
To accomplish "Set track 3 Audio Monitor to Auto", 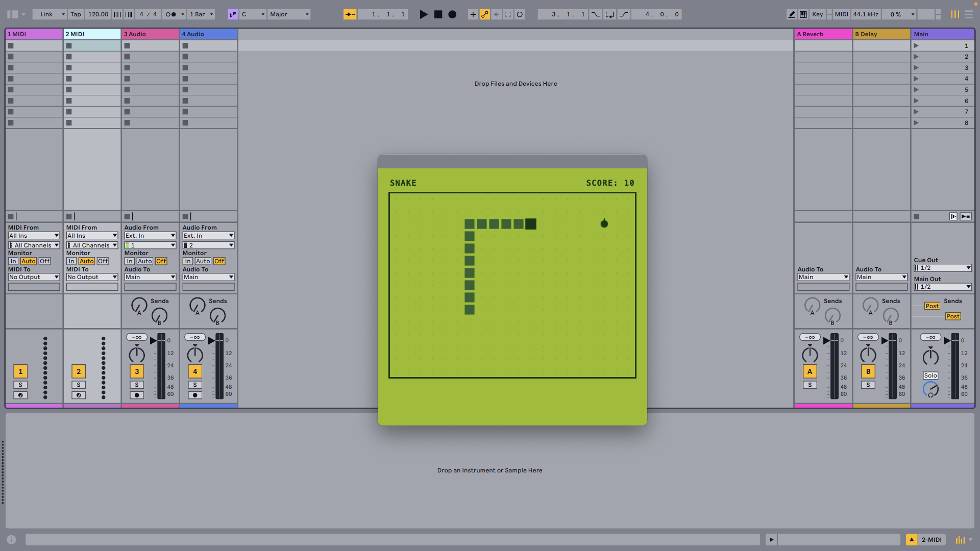I will click(x=145, y=261).
